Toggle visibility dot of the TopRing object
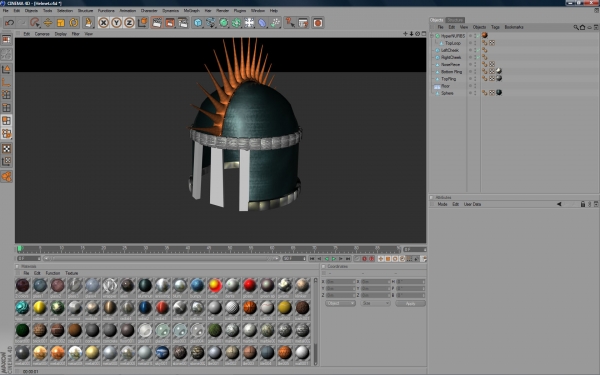Screen dimensions: 600x375 click(x=471, y=79)
